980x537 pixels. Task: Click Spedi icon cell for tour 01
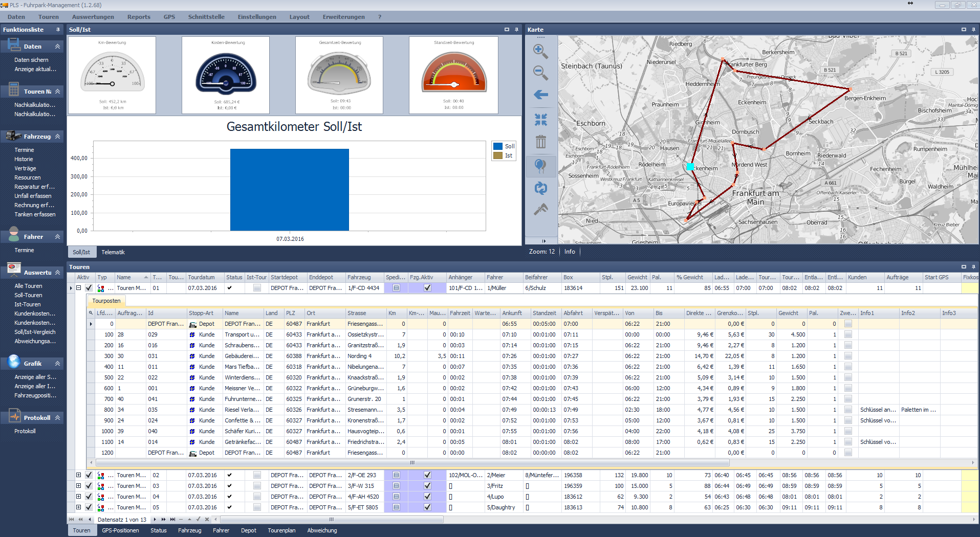click(396, 288)
